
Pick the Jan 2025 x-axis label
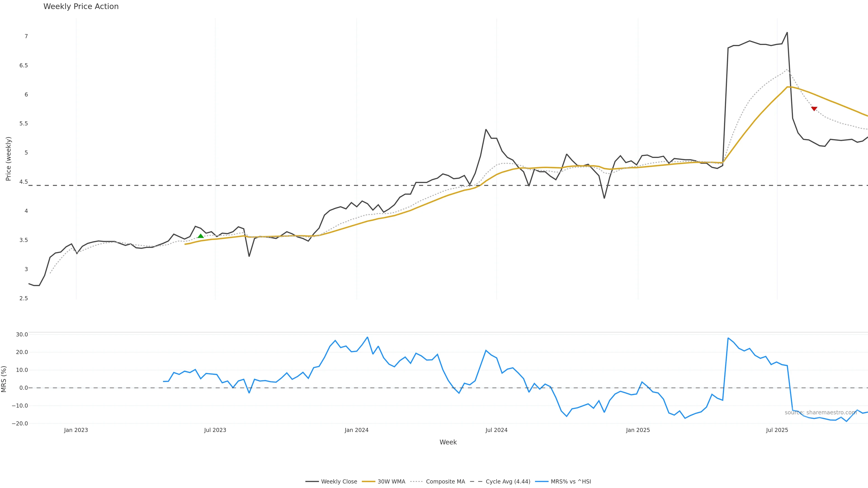click(x=638, y=430)
